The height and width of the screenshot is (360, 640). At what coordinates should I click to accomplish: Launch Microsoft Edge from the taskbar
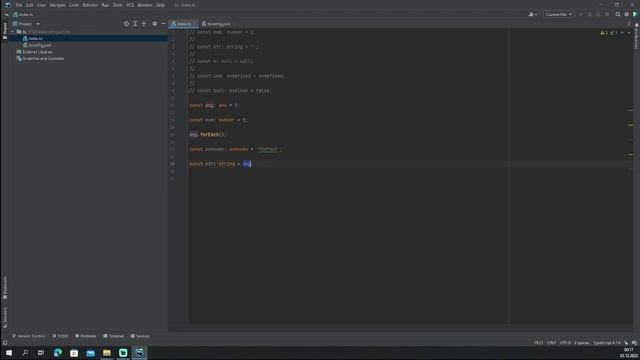58,353
